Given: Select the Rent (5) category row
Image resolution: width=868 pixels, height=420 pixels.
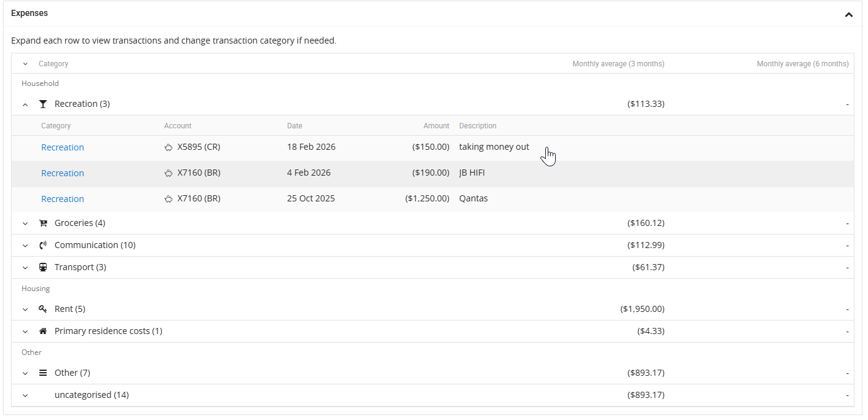Looking at the screenshot, I should 69,309.
